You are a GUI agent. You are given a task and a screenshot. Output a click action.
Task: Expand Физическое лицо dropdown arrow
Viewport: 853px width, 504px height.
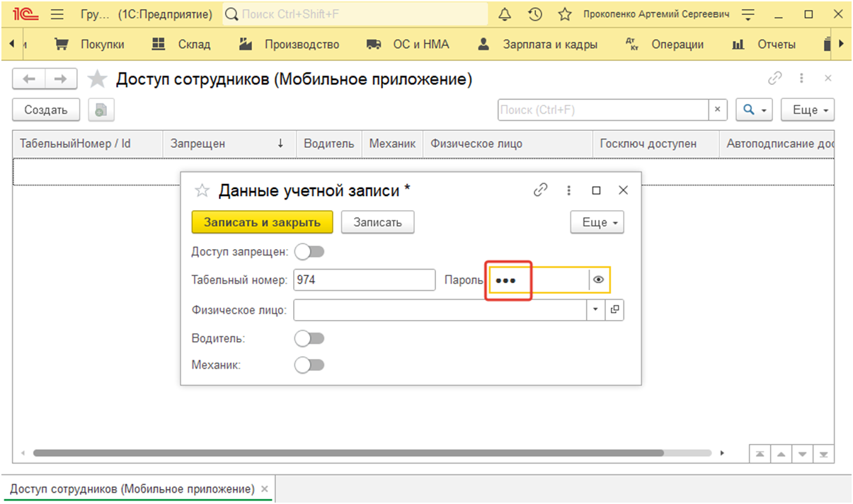point(596,310)
